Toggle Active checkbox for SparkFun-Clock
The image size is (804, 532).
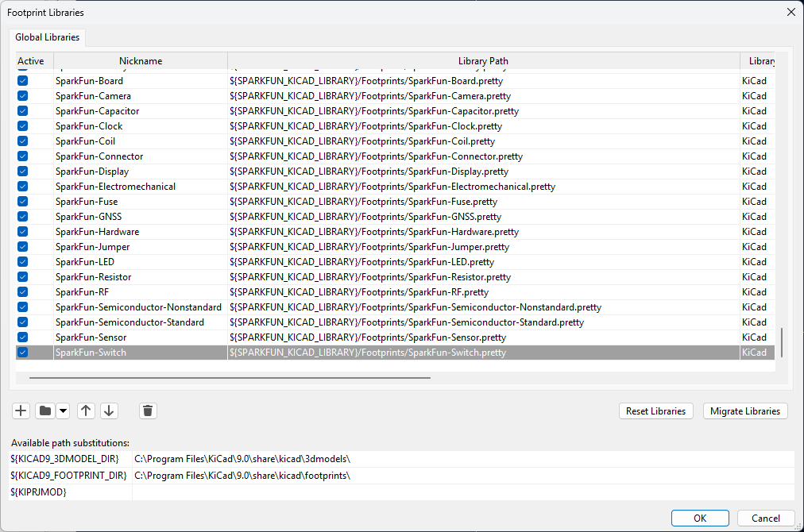(x=22, y=126)
